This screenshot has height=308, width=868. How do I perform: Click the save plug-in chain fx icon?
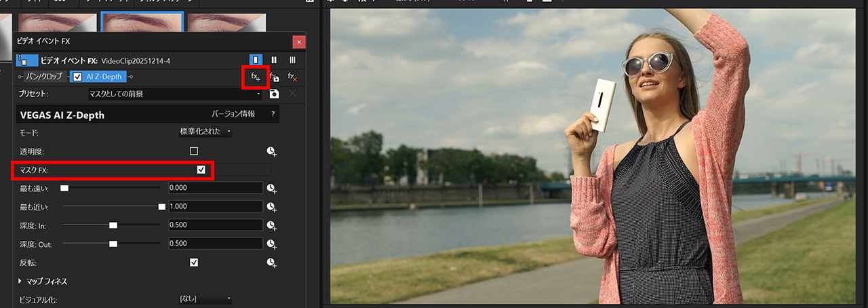(274, 77)
